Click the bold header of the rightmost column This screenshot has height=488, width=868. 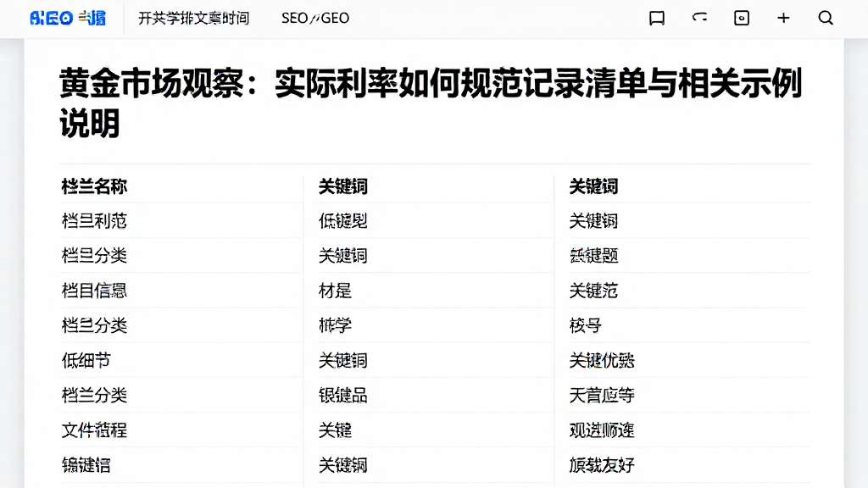[593, 186]
